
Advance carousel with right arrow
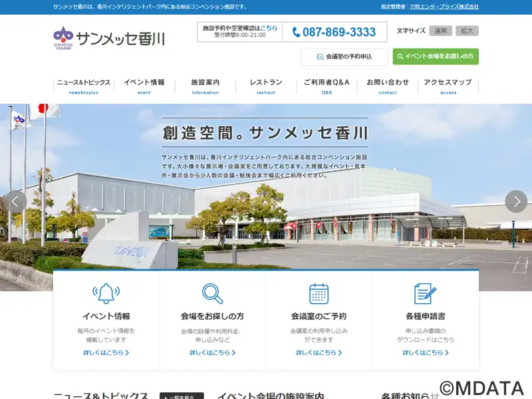coord(516,201)
